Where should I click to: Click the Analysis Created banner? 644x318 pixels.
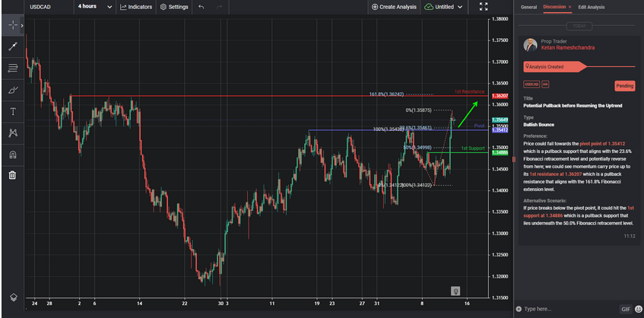pos(556,66)
